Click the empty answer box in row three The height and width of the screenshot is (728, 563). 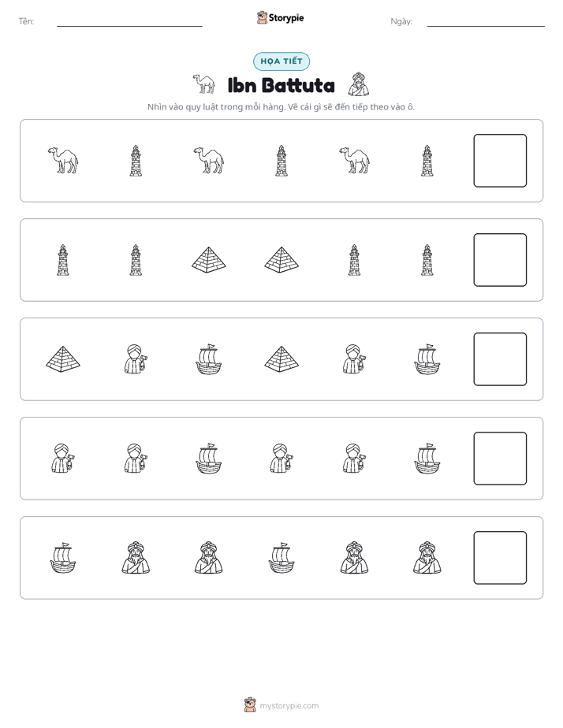[500, 359]
